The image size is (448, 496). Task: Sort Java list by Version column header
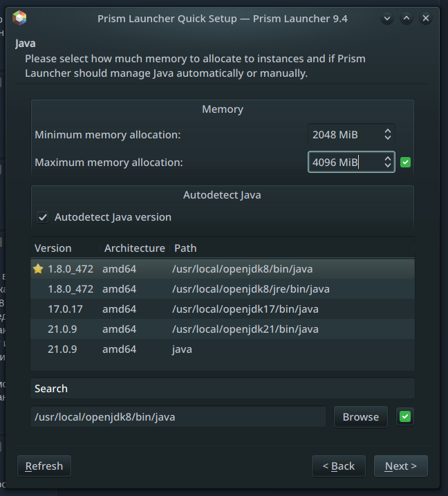(x=53, y=248)
